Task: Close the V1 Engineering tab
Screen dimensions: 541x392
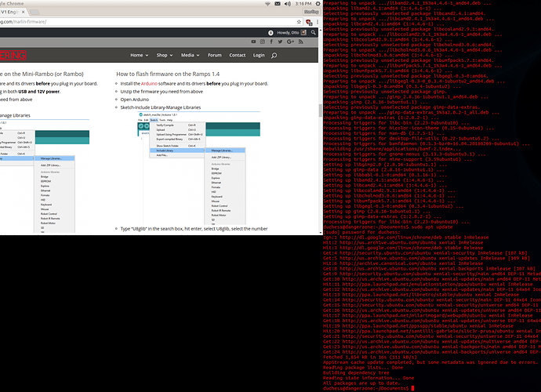Action: click(x=23, y=12)
